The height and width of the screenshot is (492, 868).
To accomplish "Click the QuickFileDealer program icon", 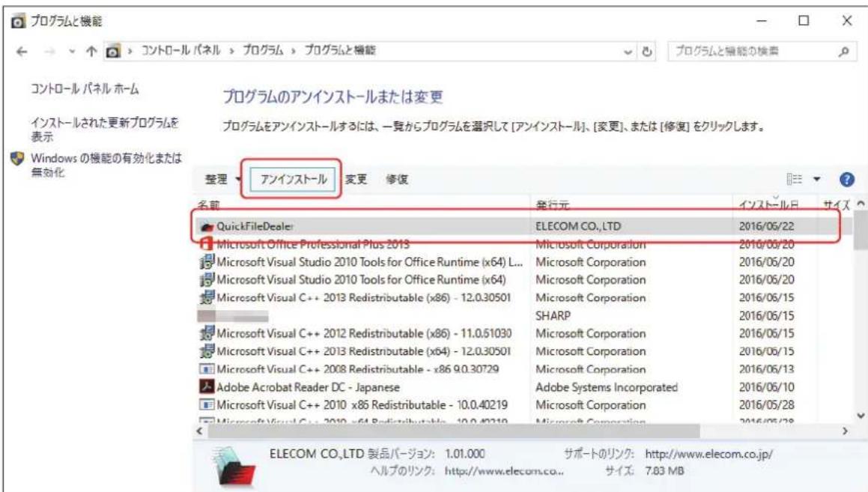I will (207, 226).
